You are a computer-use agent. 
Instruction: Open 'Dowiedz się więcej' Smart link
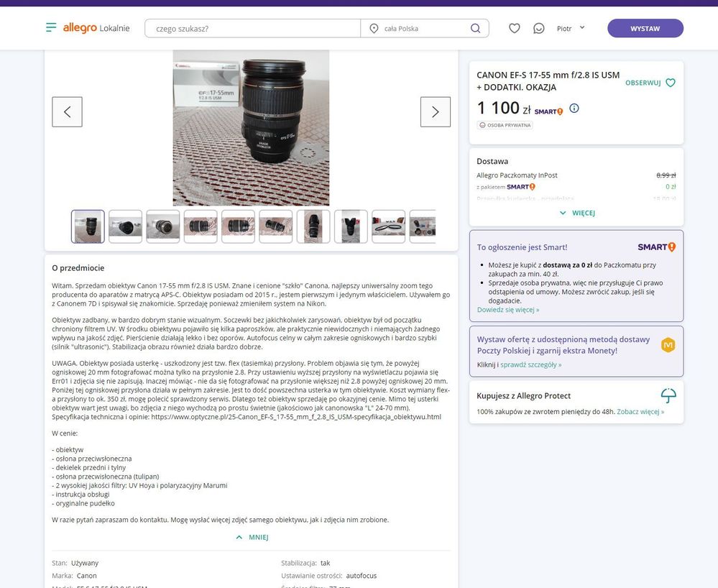(507, 310)
